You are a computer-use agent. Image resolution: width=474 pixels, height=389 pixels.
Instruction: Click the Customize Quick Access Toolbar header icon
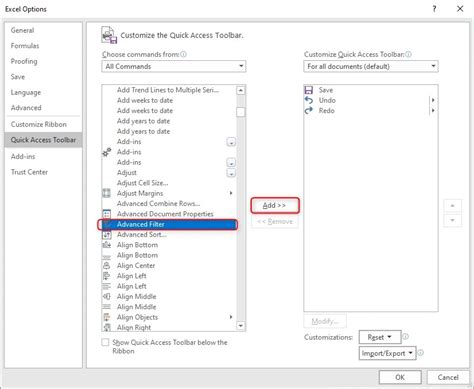tap(109, 35)
